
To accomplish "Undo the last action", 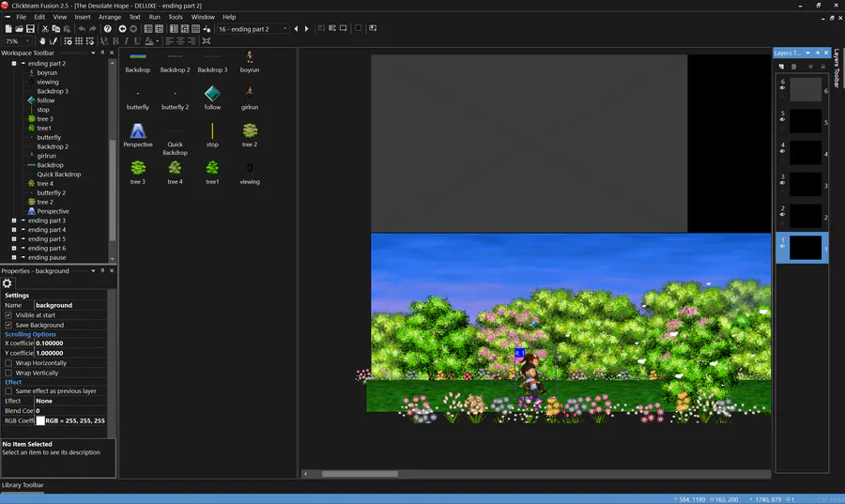I will (82, 28).
